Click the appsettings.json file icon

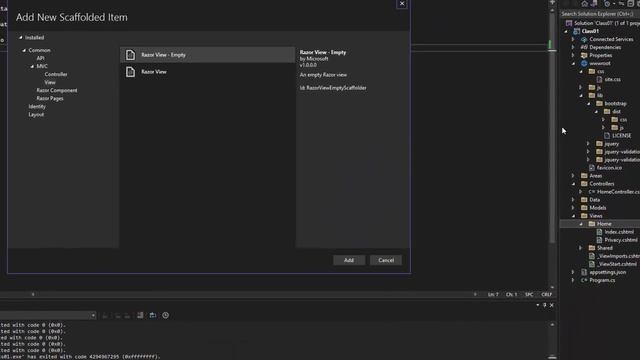point(584,272)
